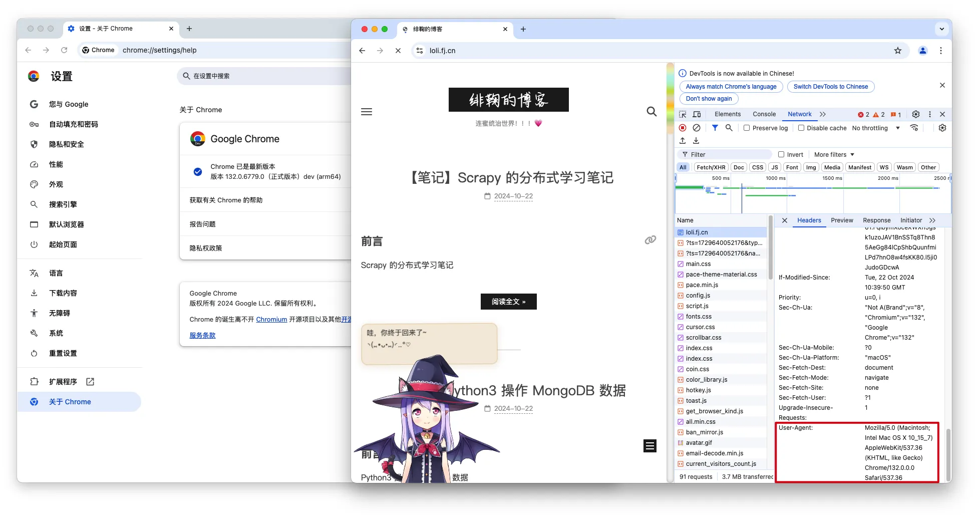Open 隐私和安全 in the settings sidebar

67,144
